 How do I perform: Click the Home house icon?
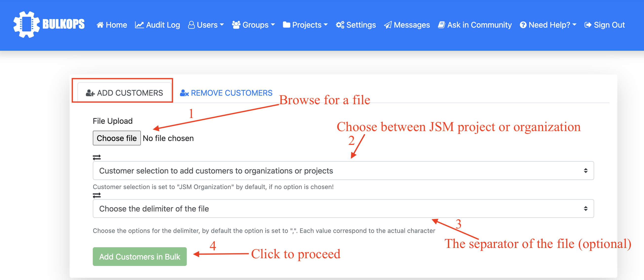click(x=100, y=25)
